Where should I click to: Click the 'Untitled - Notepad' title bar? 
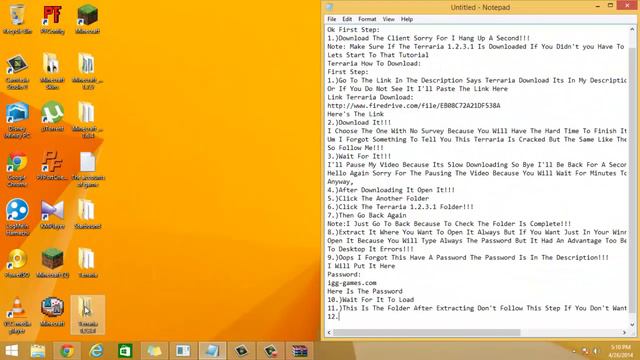click(x=480, y=7)
